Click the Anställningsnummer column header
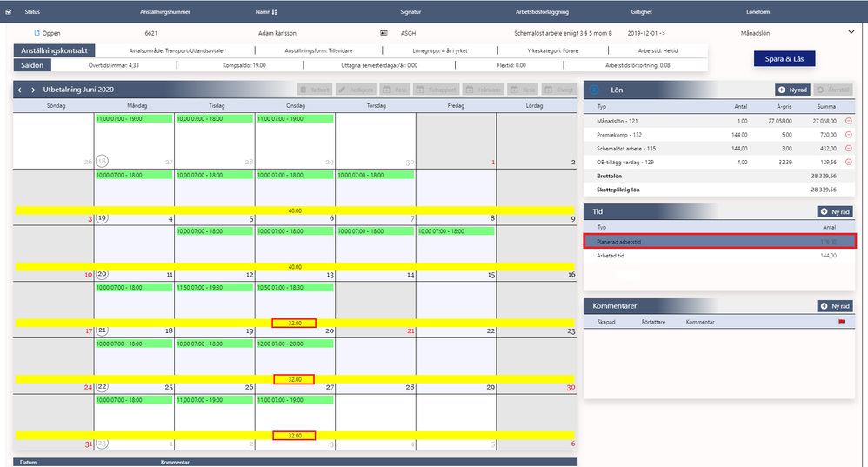The height and width of the screenshot is (467, 868). (x=165, y=11)
